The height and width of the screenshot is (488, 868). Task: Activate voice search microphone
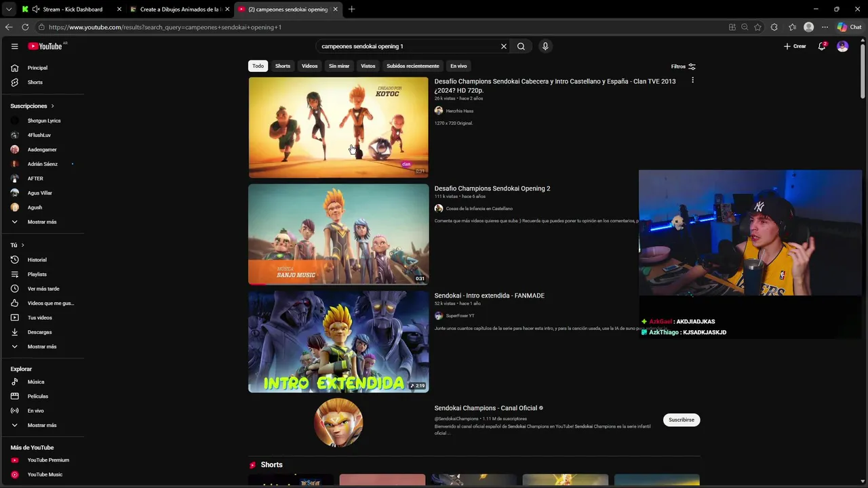[x=545, y=46]
